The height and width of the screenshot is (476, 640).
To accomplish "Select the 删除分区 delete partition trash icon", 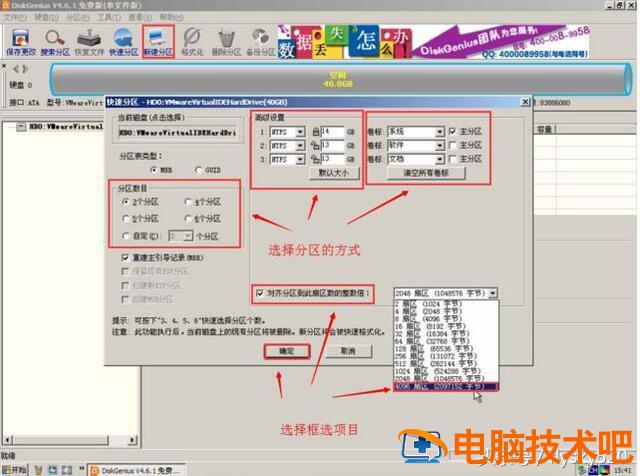I will (226, 42).
